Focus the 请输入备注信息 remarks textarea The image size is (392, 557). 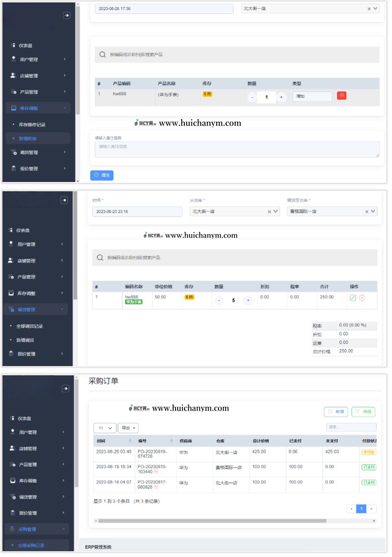pyautogui.click(x=237, y=150)
